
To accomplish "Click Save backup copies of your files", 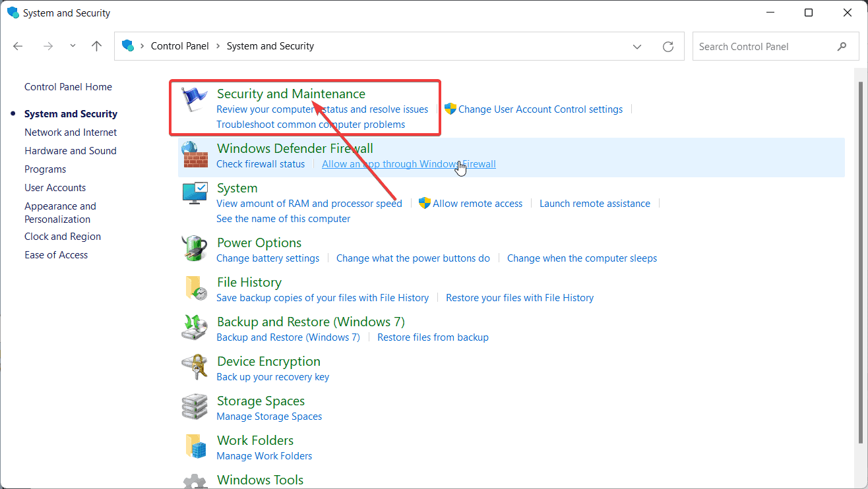I will pyautogui.click(x=323, y=298).
